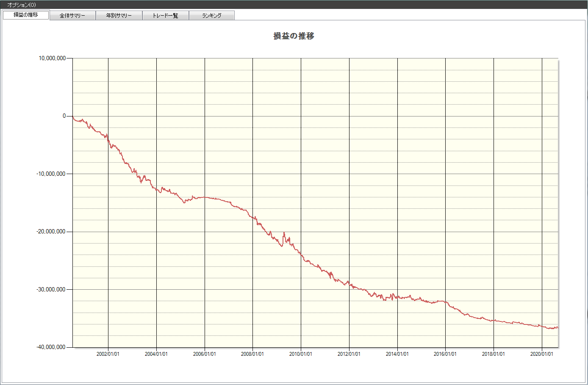Click the 2016/01/01 x-axis date label
Viewport: 588px width, 385px height.
pyautogui.click(x=445, y=354)
